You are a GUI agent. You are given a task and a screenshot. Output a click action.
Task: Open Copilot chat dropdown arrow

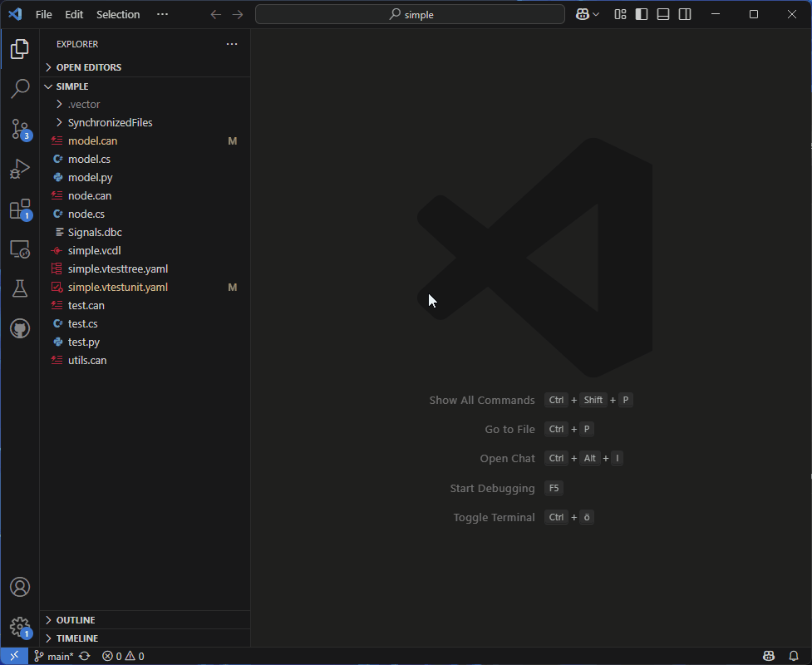click(596, 14)
